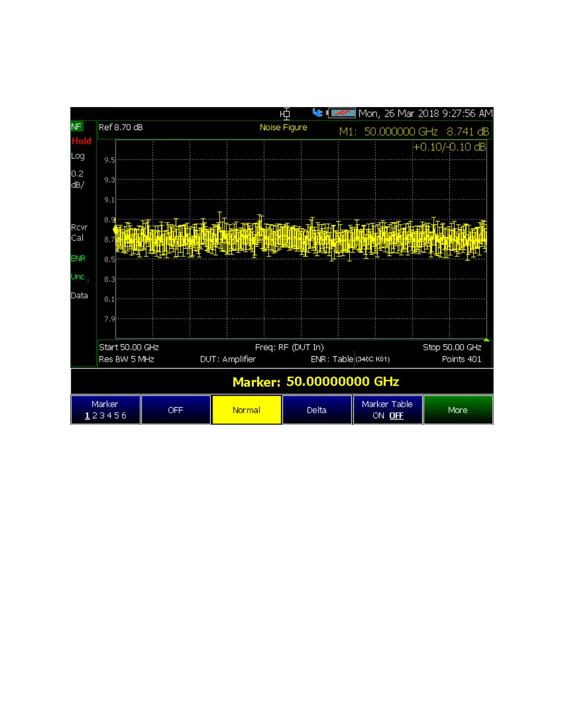Viewport: 563px width, 728px height.
Task: Select the NF mode indicator
Action: [76, 127]
